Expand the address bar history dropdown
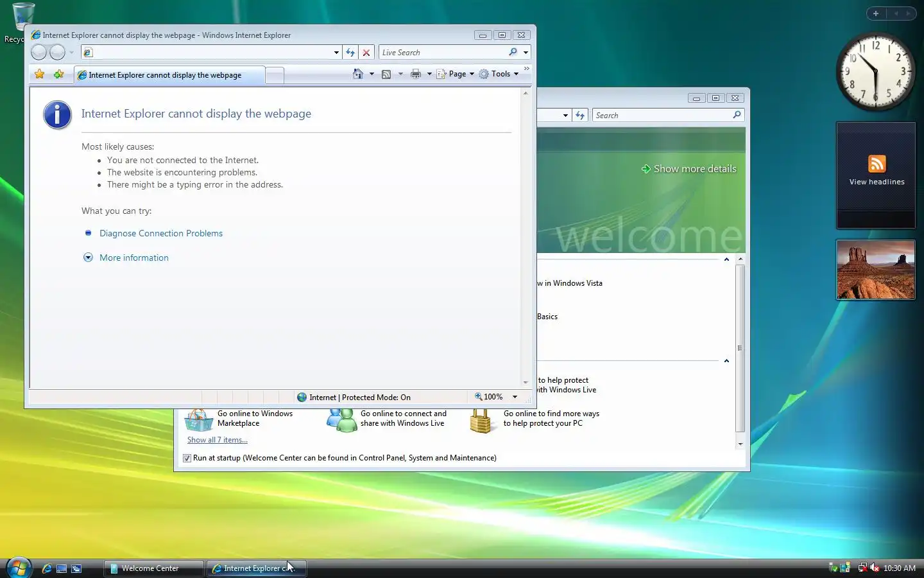924x578 pixels. pyautogui.click(x=336, y=53)
